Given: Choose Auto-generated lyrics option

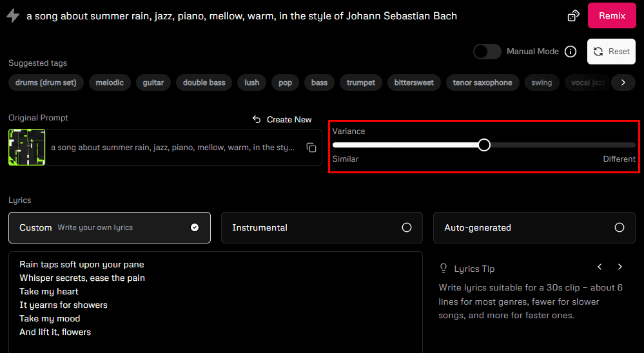Looking at the screenshot, I should tap(534, 227).
